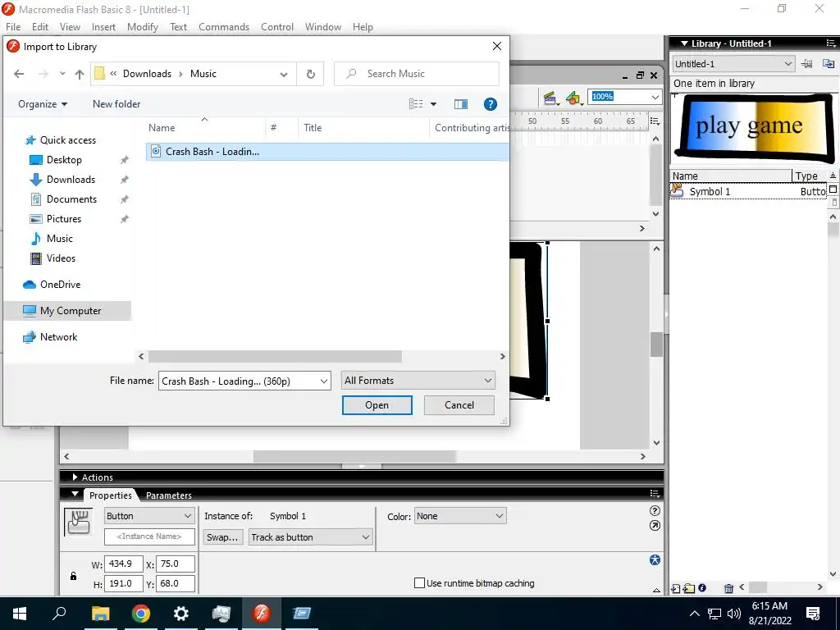Open Untitled-1 library document dropdown
Image resolution: width=840 pixels, height=630 pixels.
(733, 64)
